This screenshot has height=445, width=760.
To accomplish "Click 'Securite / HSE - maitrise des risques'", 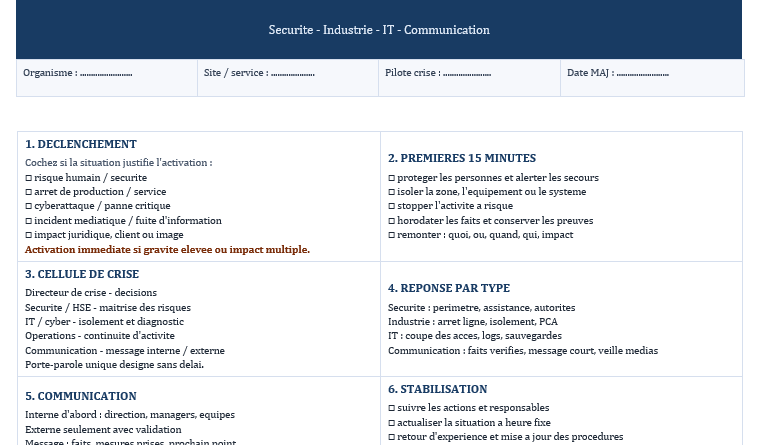I will [x=108, y=308].
